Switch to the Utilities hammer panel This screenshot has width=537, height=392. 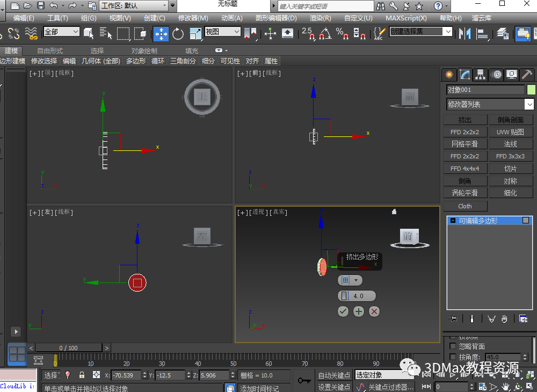click(527, 75)
